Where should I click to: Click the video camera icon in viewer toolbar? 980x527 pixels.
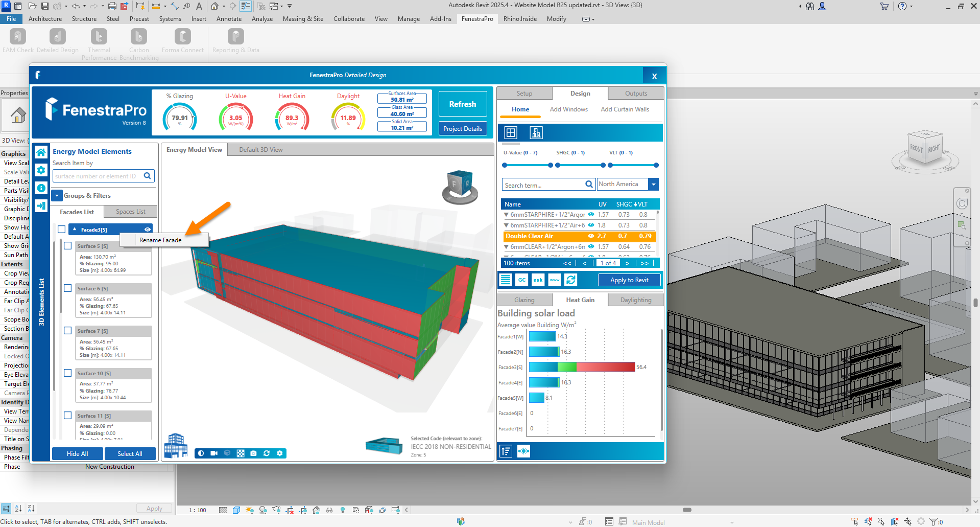(214, 453)
